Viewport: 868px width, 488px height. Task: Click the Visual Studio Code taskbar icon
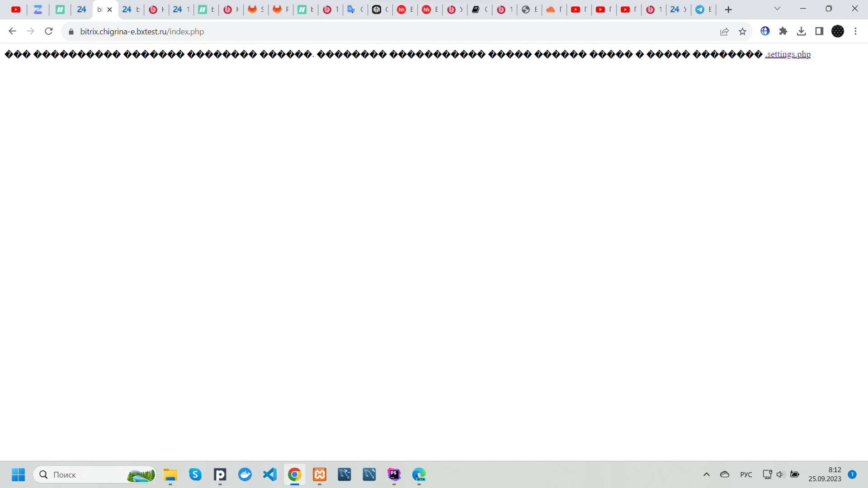coord(269,474)
